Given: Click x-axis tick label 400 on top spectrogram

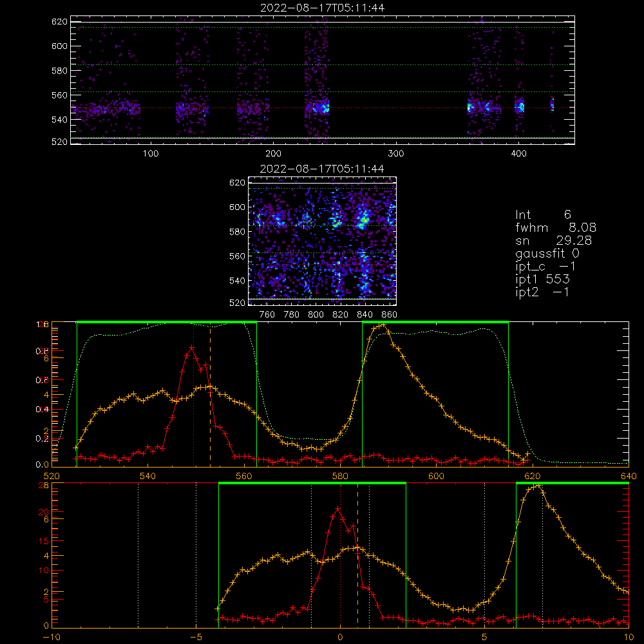Looking at the screenshot, I should click(518, 154).
